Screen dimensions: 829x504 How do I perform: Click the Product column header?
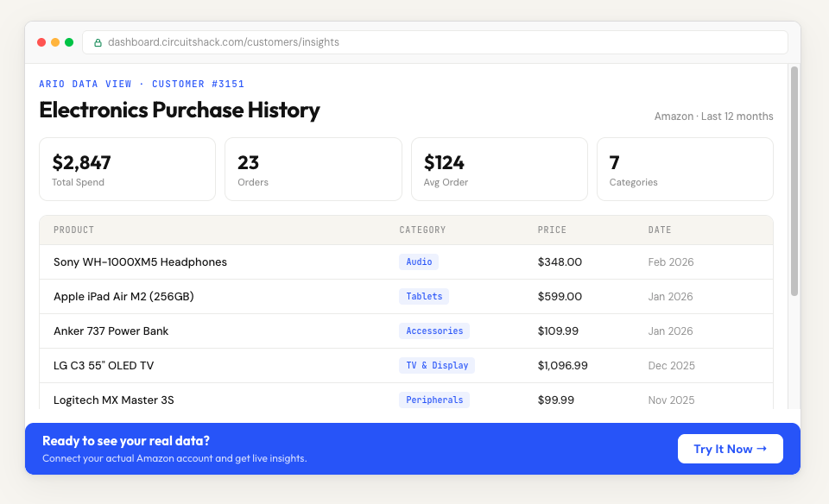click(x=73, y=230)
